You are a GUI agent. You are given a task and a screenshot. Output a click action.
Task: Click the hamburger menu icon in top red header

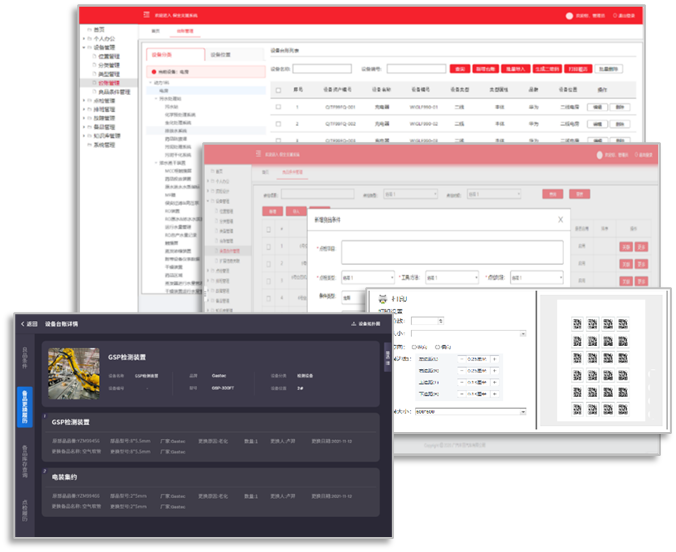click(147, 15)
